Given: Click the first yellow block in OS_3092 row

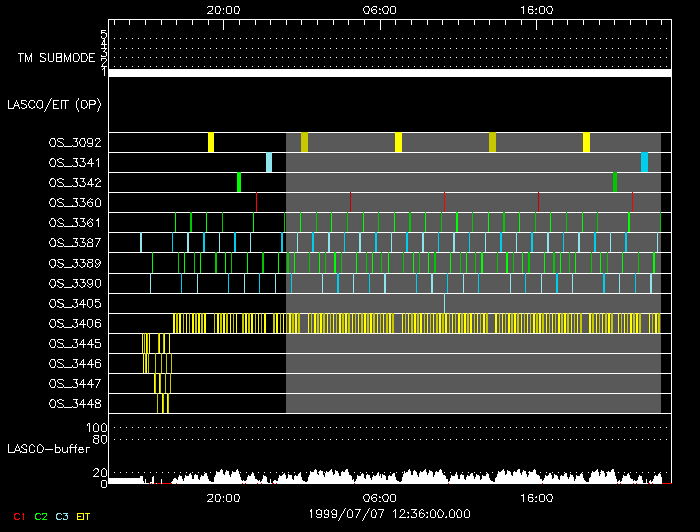Looking at the screenshot, I should click(x=211, y=142).
